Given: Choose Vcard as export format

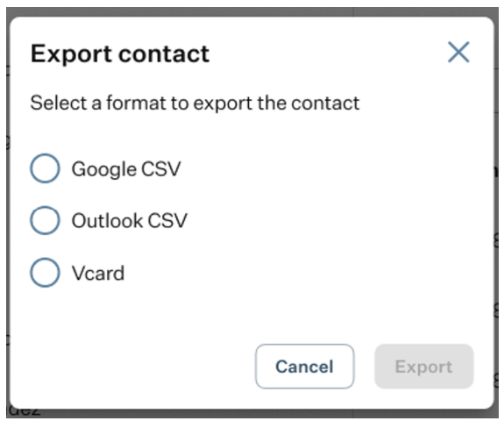Looking at the screenshot, I should [45, 273].
